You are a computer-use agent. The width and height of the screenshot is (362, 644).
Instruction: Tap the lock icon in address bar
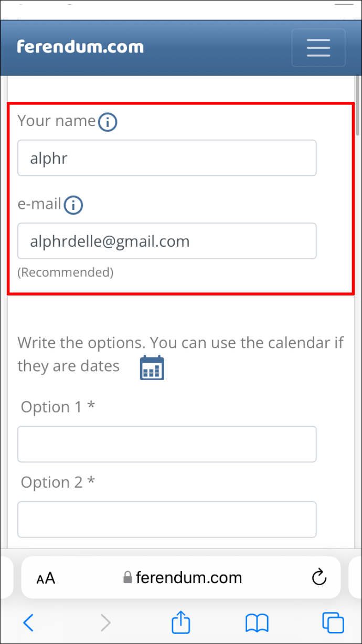tap(127, 578)
